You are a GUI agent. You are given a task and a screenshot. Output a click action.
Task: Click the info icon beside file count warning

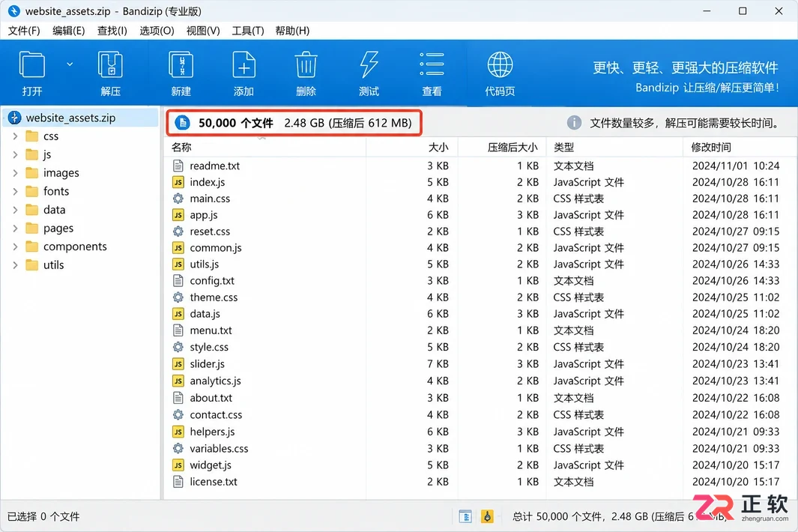[x=574, y=123]
